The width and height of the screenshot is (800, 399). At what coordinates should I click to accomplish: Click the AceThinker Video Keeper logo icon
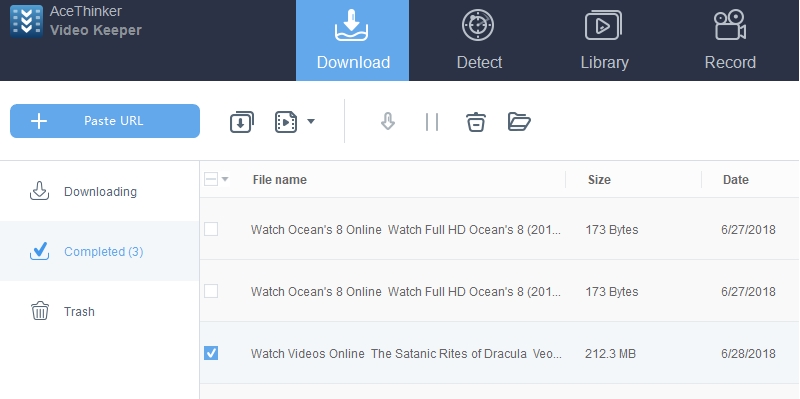coord(27,21)
